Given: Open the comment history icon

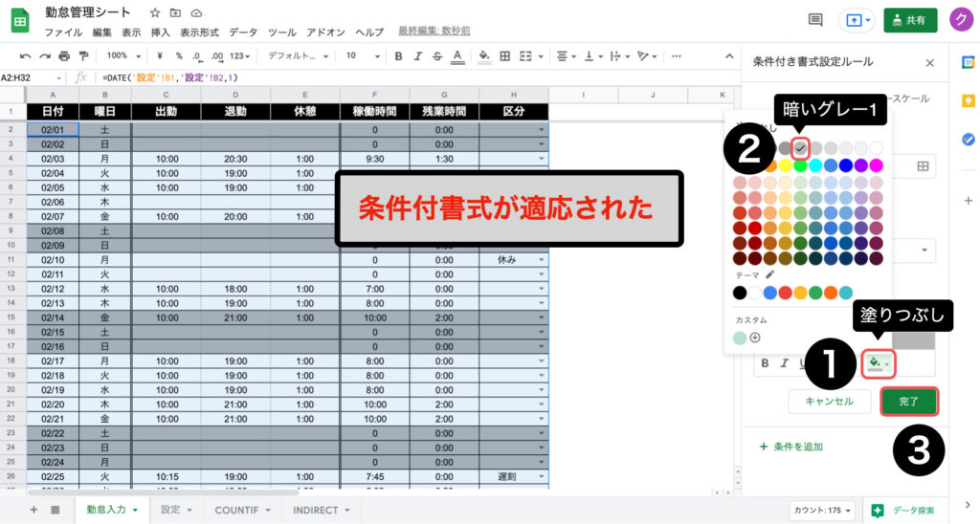Looking at the screenshot, I should 815,20.
